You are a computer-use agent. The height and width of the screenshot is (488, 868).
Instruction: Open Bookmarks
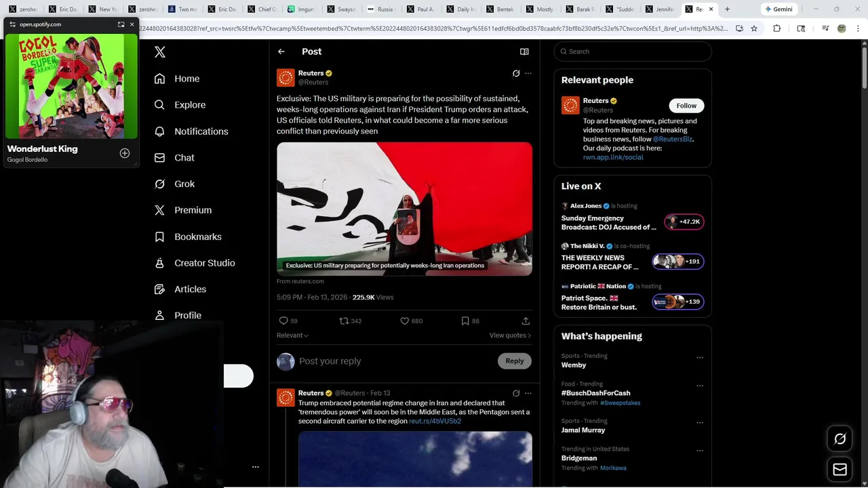[x=187, y=237]
